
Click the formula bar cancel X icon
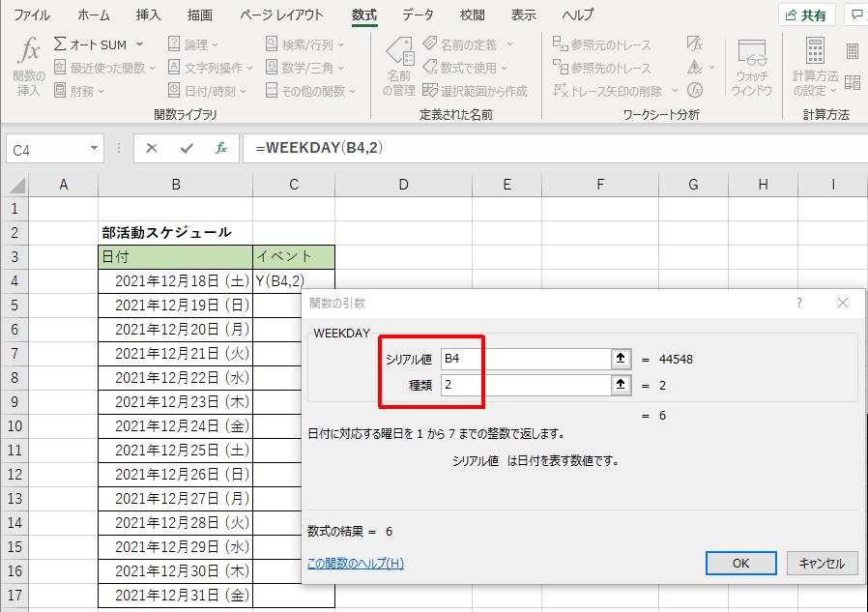click(x=152, y=149)
